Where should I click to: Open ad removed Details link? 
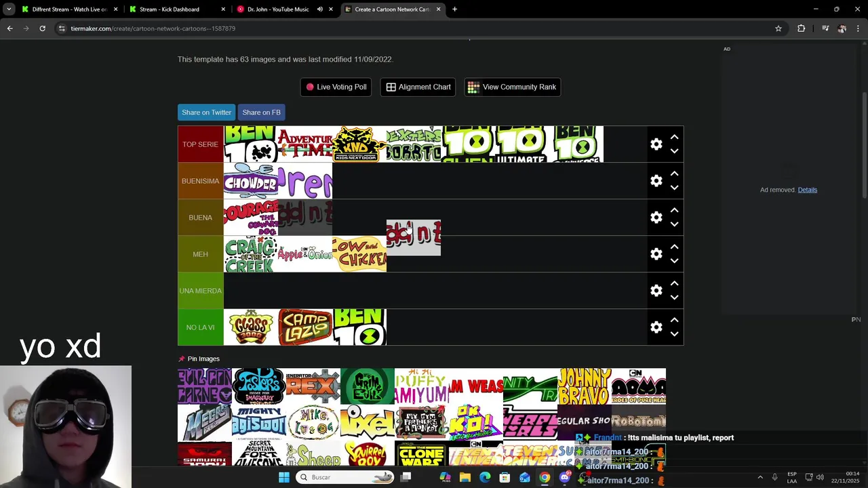(x=807, y=190)
